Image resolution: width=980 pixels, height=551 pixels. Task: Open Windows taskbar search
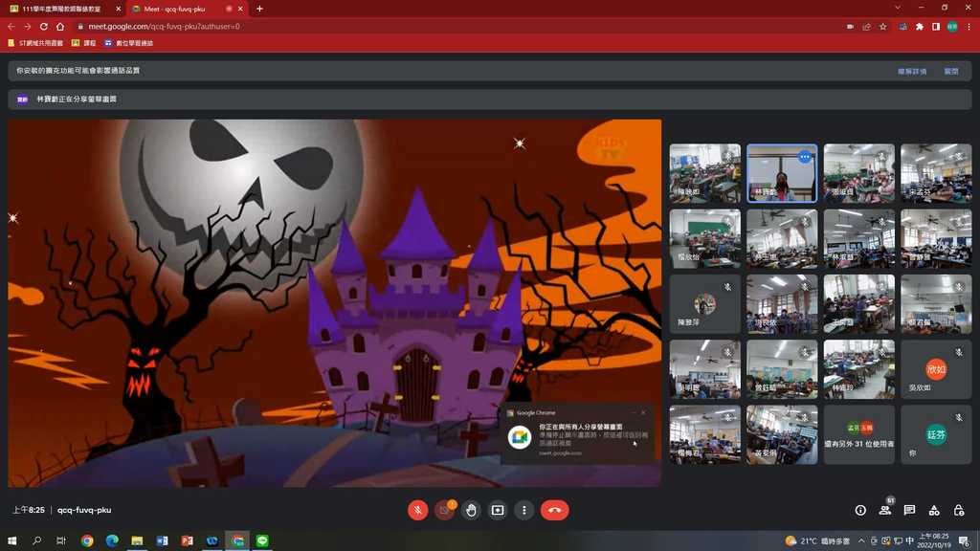pyautogui.click(x=37, y=541)
